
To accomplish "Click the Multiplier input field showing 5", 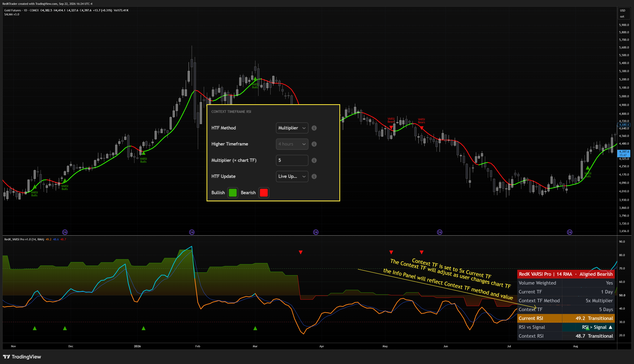I will [292, 160].
